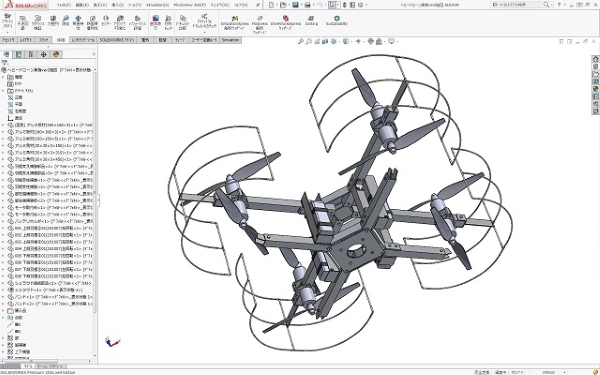Click the Print icon in top toolbar
The width and height of the screenshot is (600, 375).
coord(307,5)
